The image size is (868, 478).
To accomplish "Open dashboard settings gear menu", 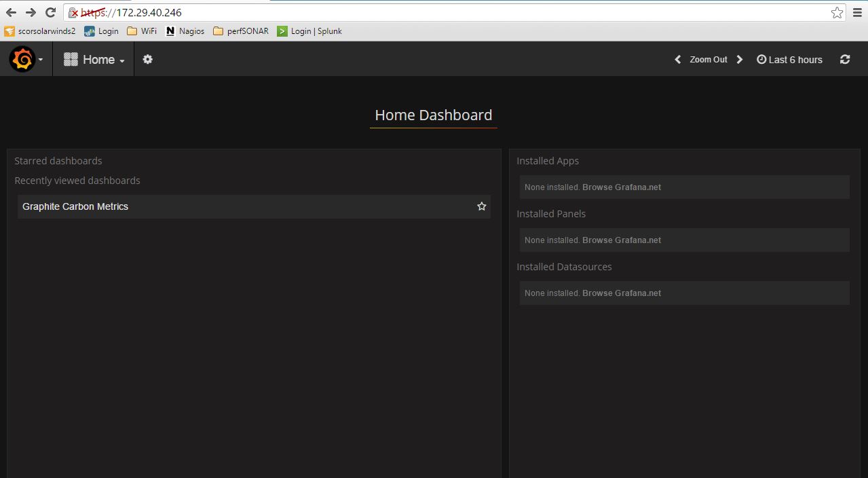I will (147, 59).
